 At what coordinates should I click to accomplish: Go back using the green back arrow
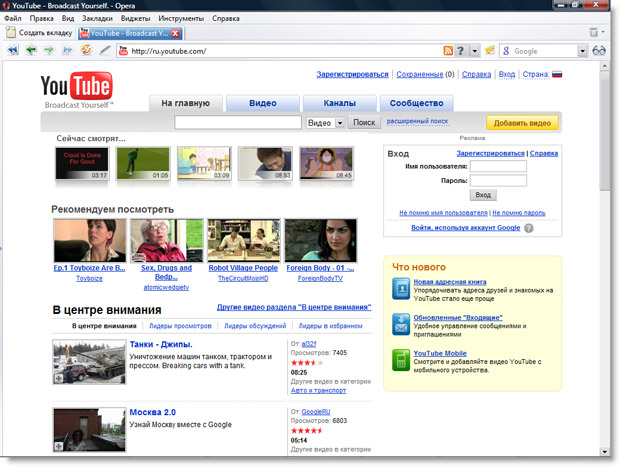(x=31, y=50)
